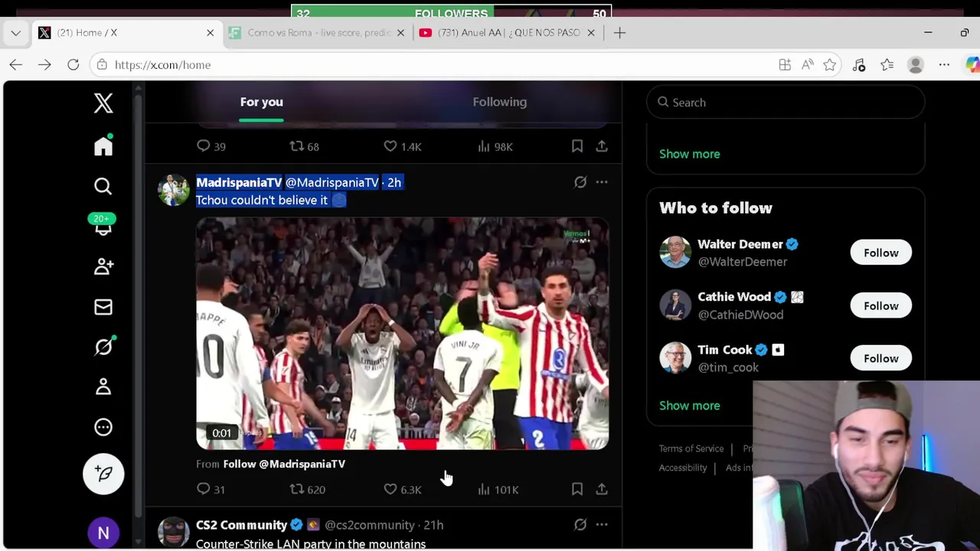980x551 pixels.
Task: View 101K analytics on MadrispaniaTV post
Action: click(x=498, y=489)
